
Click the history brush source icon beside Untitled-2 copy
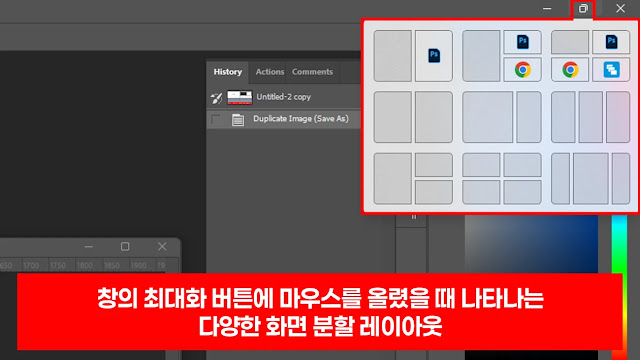216,98
